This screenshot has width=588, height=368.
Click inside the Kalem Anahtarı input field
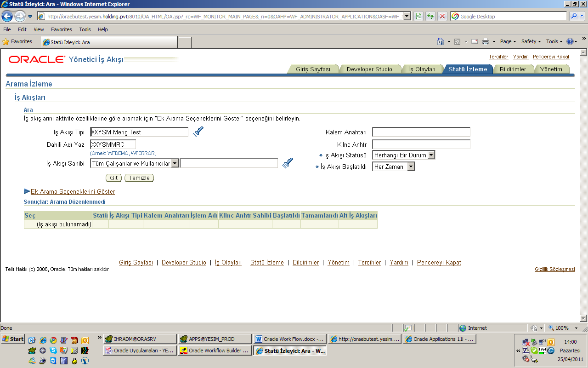[421, 132]
